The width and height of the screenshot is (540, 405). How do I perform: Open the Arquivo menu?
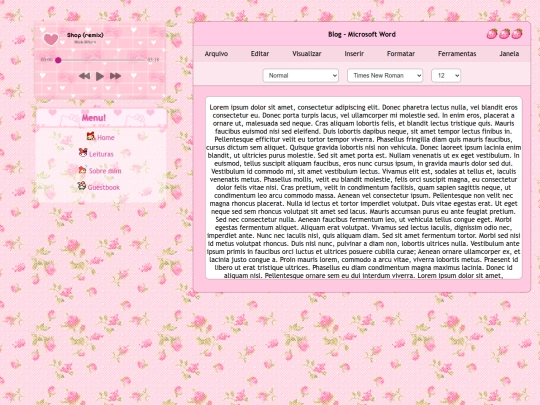coord(216,54)
